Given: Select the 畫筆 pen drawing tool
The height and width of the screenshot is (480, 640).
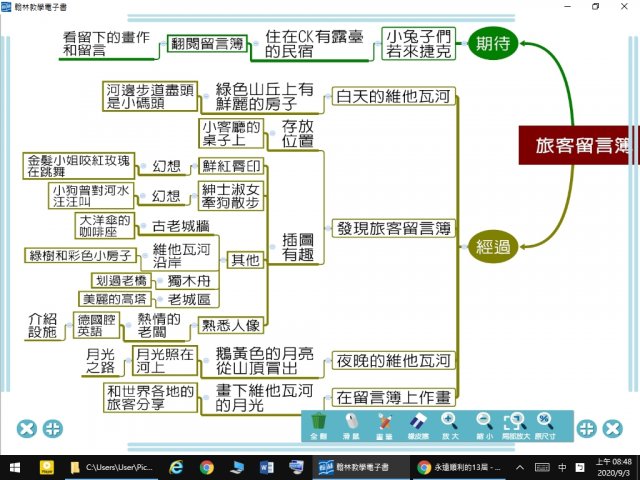Looking at the screenshot, I should (383, 422).
